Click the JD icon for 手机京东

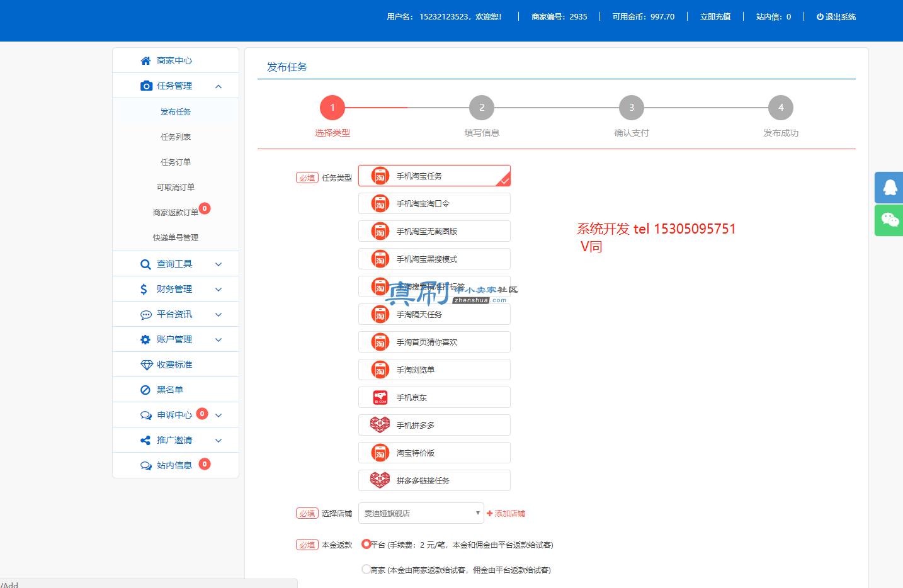[x=380, y=397]
